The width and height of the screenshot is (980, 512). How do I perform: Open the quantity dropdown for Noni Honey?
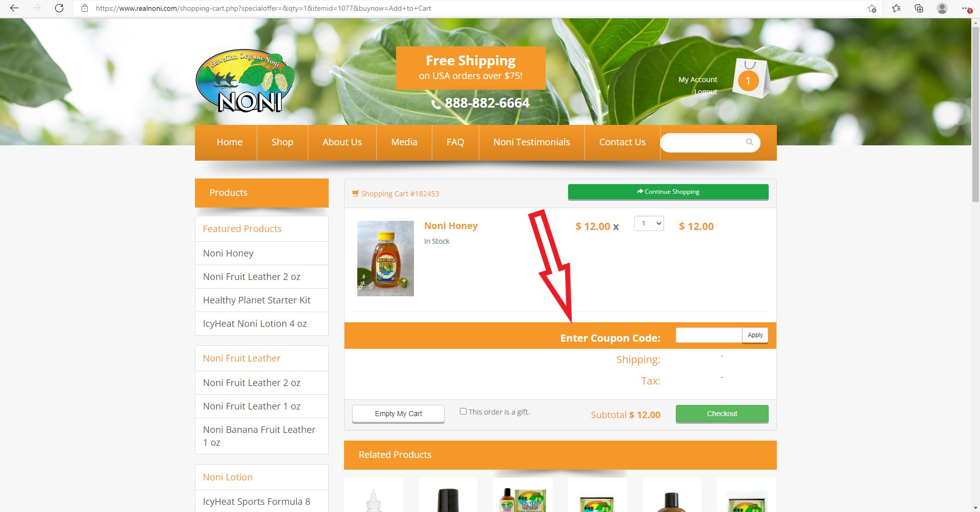click(x=649, y=223)
